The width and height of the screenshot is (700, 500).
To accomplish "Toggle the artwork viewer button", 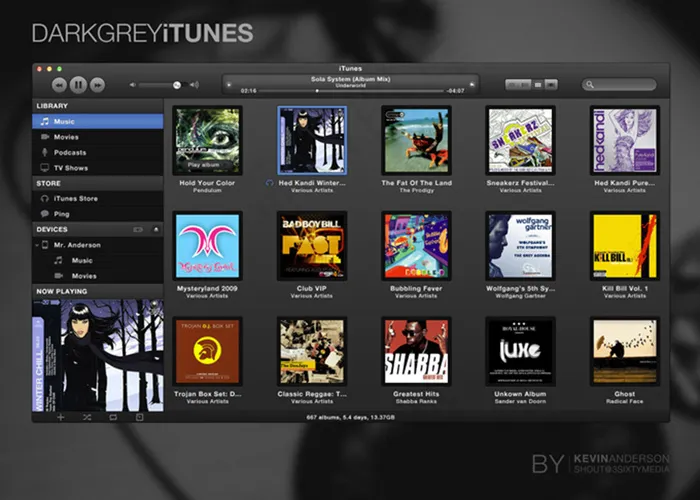I will pos(139,417).
